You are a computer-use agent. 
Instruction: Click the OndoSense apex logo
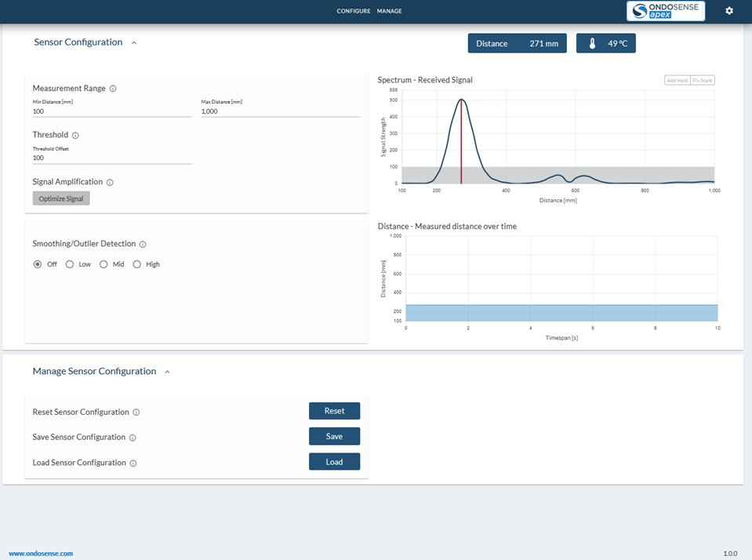pyautogui.click(x=666, y=11)
